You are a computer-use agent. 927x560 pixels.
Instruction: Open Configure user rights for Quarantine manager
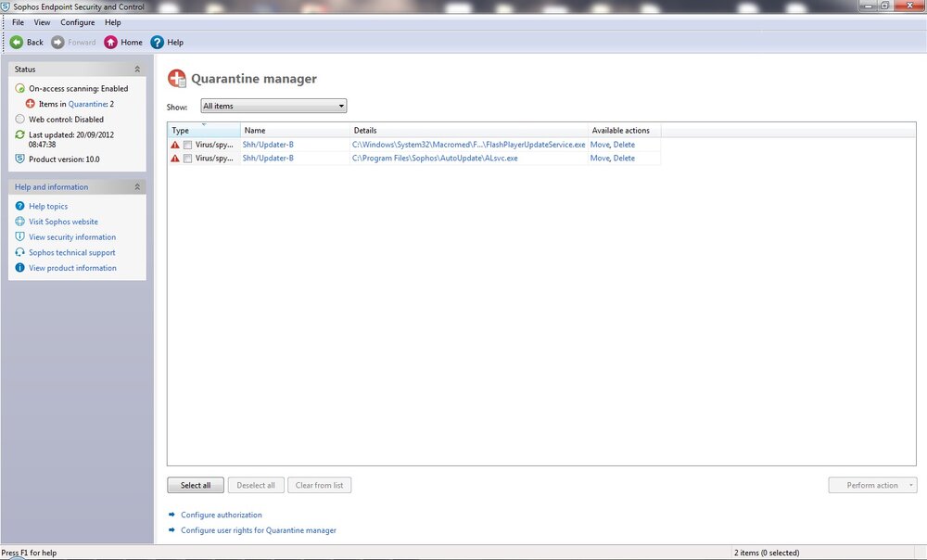point(259,529)
